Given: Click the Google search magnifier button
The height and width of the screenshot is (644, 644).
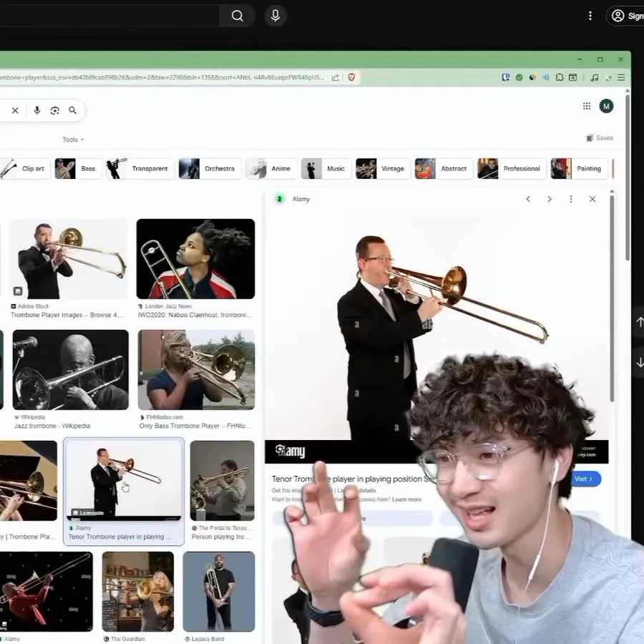Looking at the screenshot, I should (73, 110).
